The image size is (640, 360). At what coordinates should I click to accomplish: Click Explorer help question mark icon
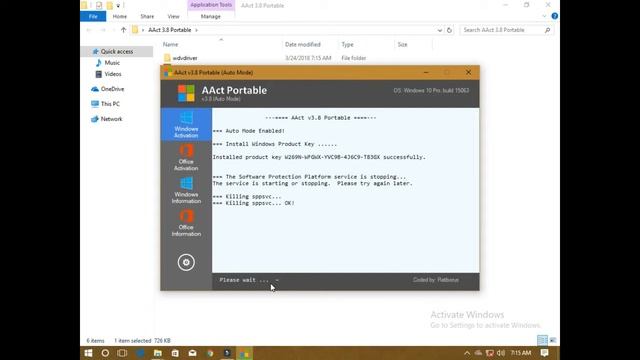point(554,16)
